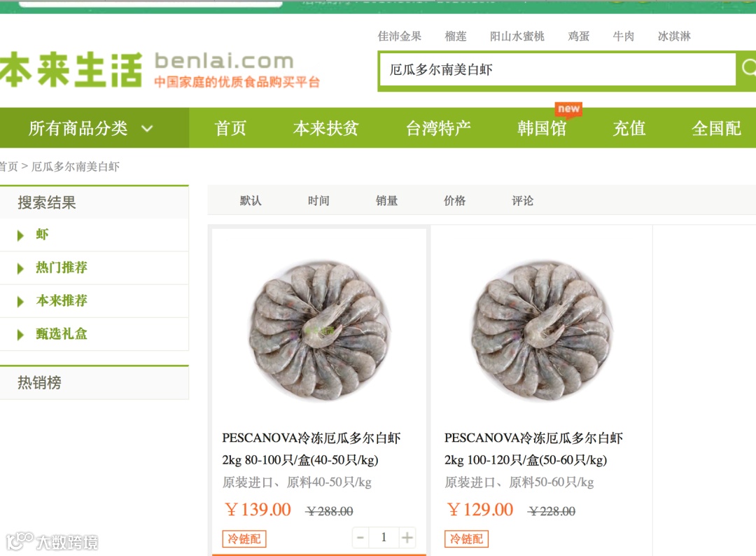This screenshot has height=556, width=756.
Task: Open the 80-100只/盒 shrimp product image
Action: point(319,331)
